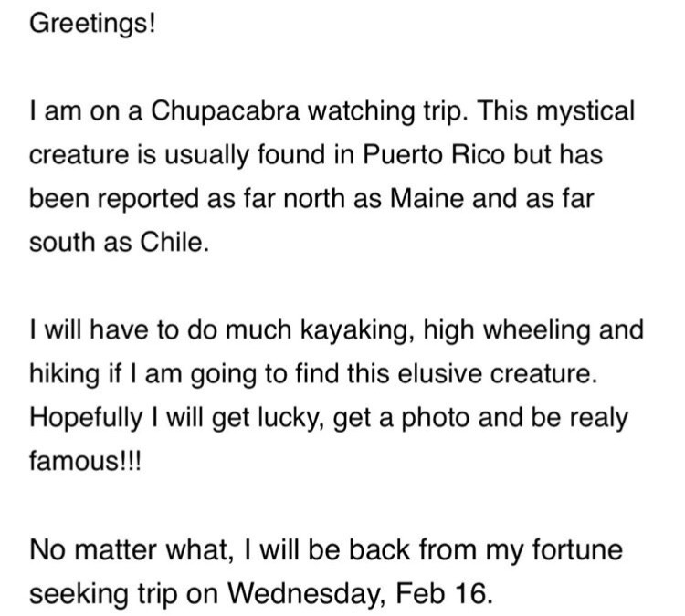The height and width of the screenshot is (616, 685).
Task: Click the word fortune
Action: (x=577, y=549)
